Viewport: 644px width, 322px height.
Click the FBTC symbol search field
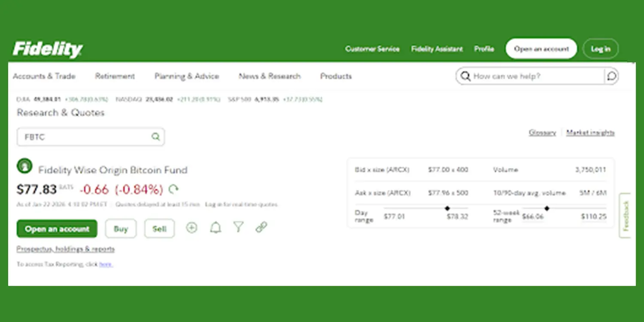pos(84,137)
